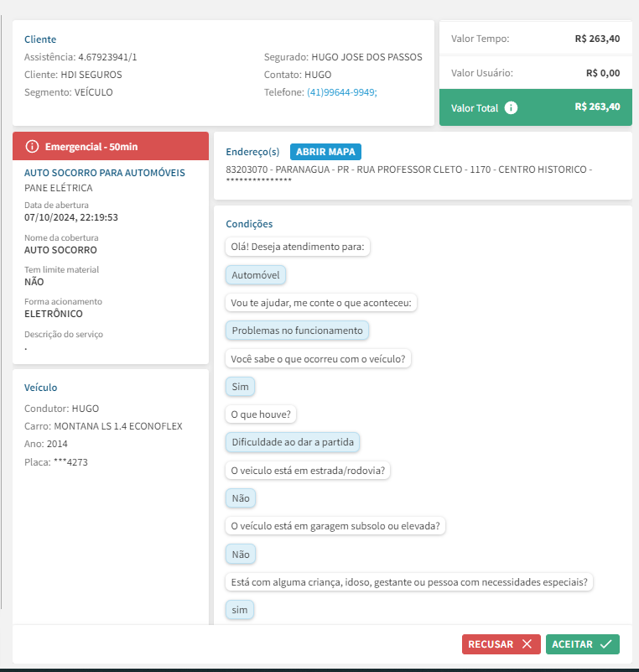Click the first Sim answer bubble
The height and width of the screenshot is (672, 639).
(x=240, y=387)
